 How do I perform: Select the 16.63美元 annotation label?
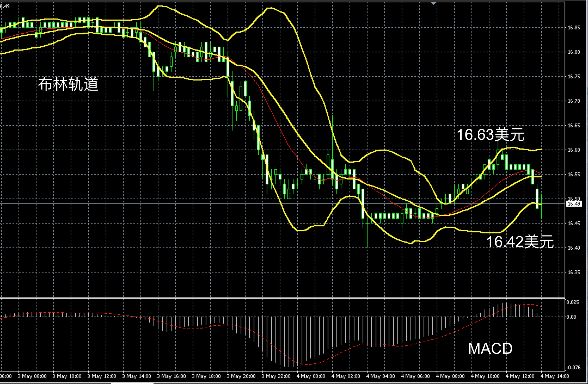pyautogui.click(x=490, y=135)
